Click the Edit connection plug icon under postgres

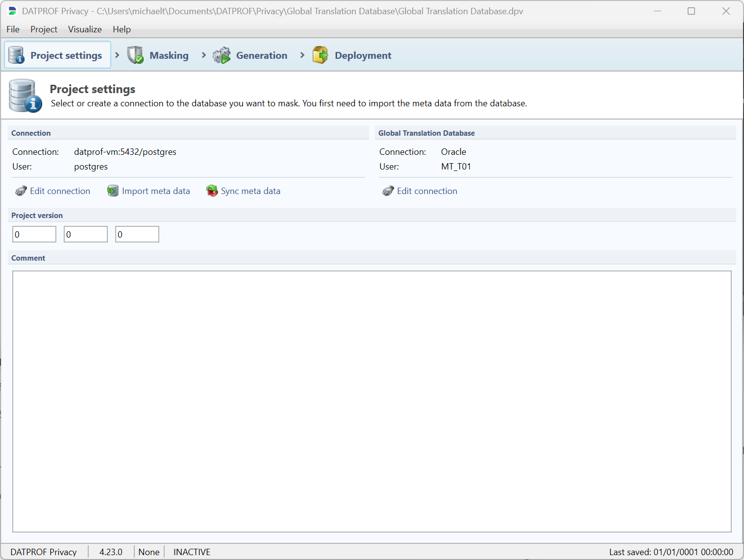pos(21,191)
